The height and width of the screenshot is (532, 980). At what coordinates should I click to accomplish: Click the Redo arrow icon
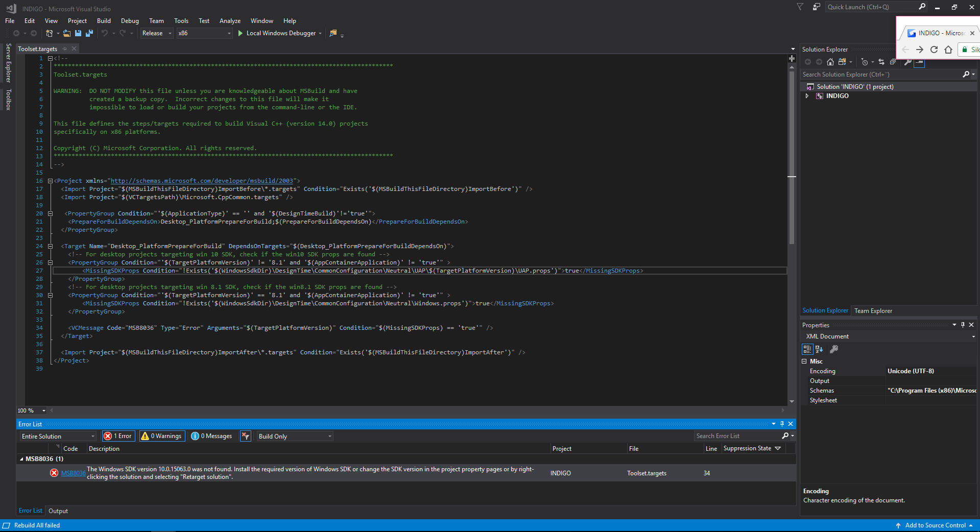coord(123,33)
